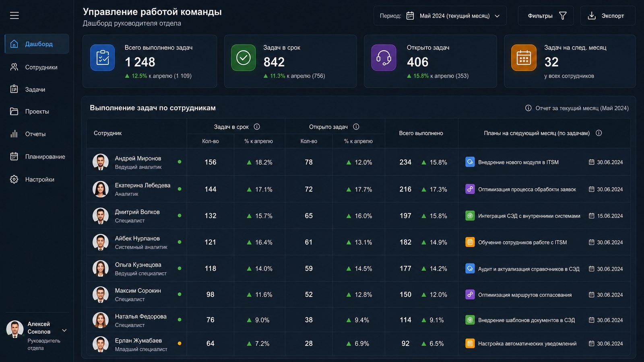Click 16.4% in Айбек Нурланов row

264,243
